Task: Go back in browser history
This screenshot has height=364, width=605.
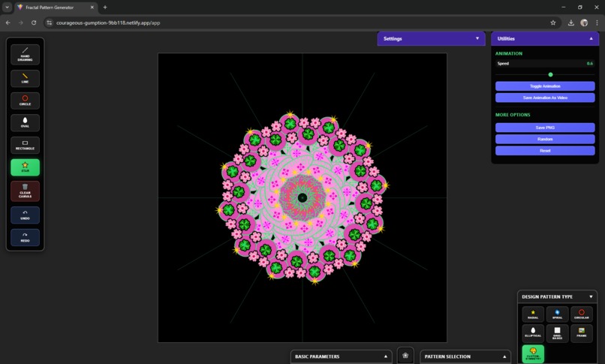Action: [8, 23]
